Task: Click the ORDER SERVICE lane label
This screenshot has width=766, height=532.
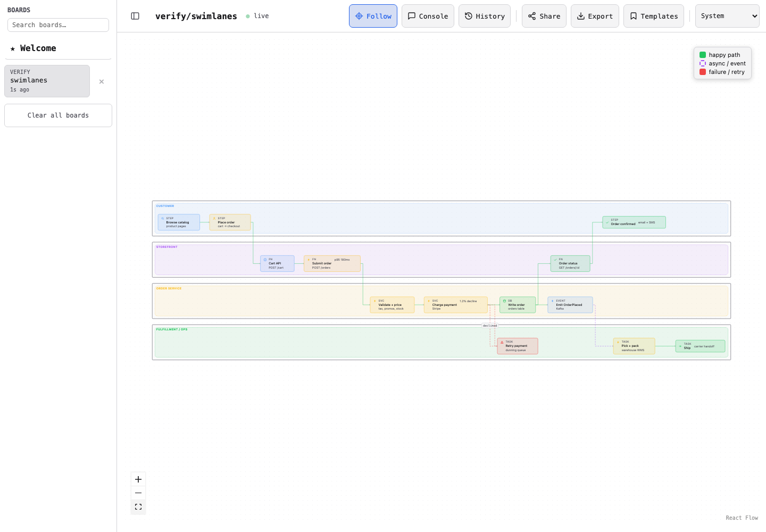Action: [169, 288]
